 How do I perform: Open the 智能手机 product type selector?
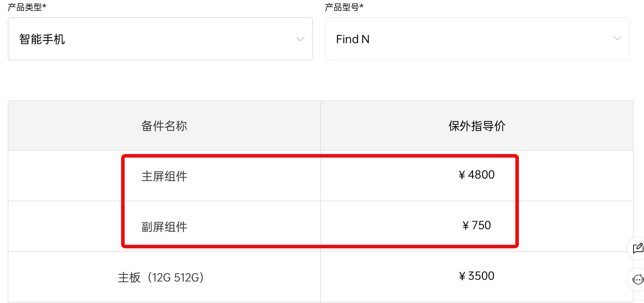(x=160, y=39)
